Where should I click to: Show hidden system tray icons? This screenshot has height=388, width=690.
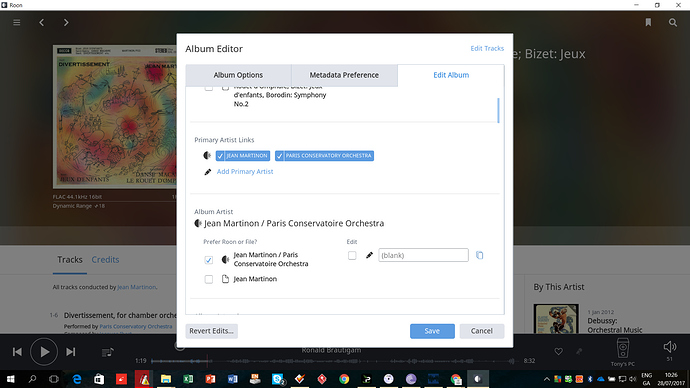[547, 379]
